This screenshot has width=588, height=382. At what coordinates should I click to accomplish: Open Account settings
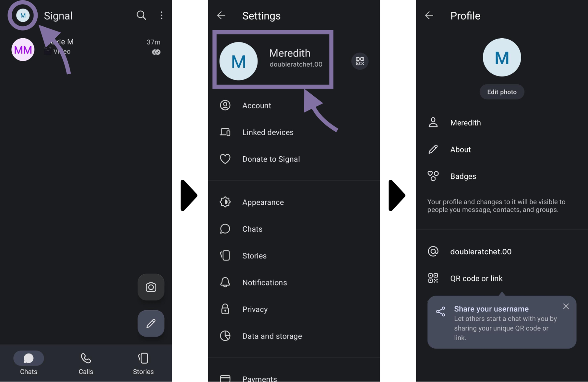294,105
